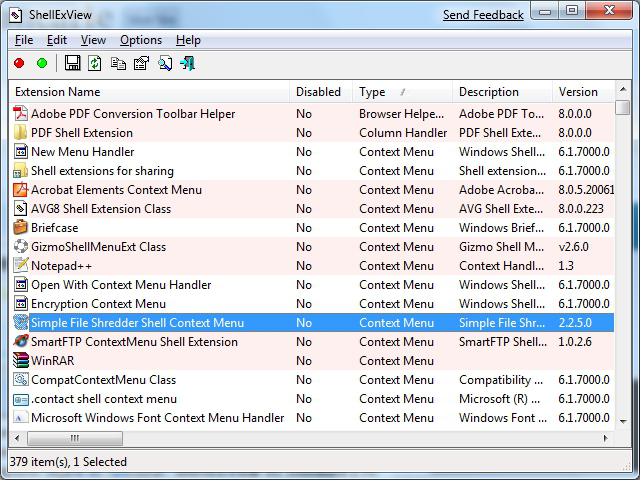642x481 pixels.
Task: Sort by the Type column header
Action: coord(402,92)
